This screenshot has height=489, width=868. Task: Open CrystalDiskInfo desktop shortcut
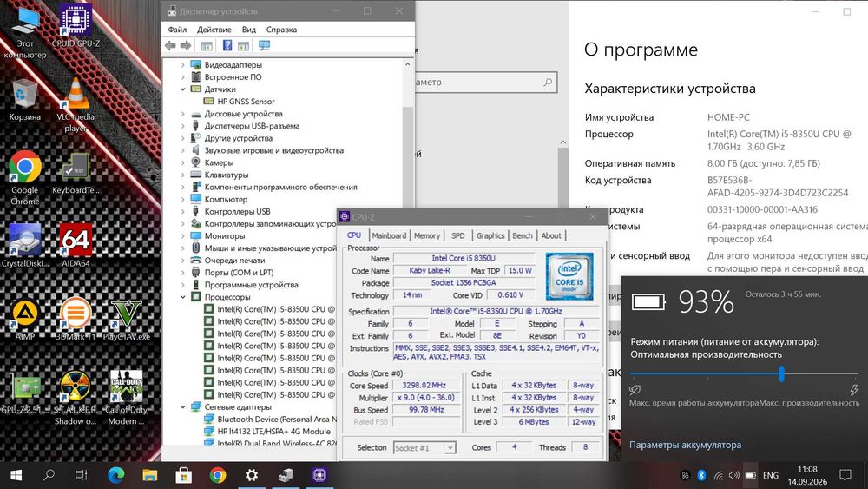point(25,246)
